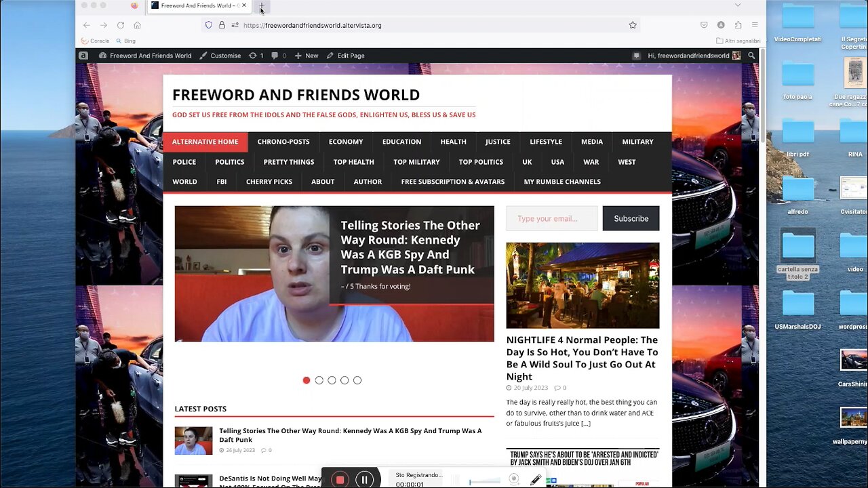This screenshot has height=488, width=868.
Task: Stop the screen recording
Action: point(340,480)
